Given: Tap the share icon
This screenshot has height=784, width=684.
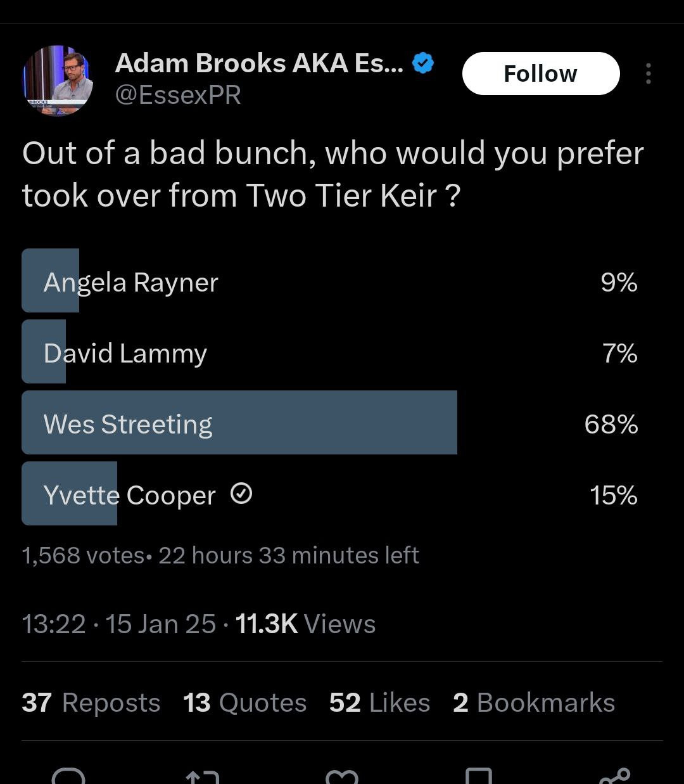Looking at the screenshot, I should click(614, 776).
